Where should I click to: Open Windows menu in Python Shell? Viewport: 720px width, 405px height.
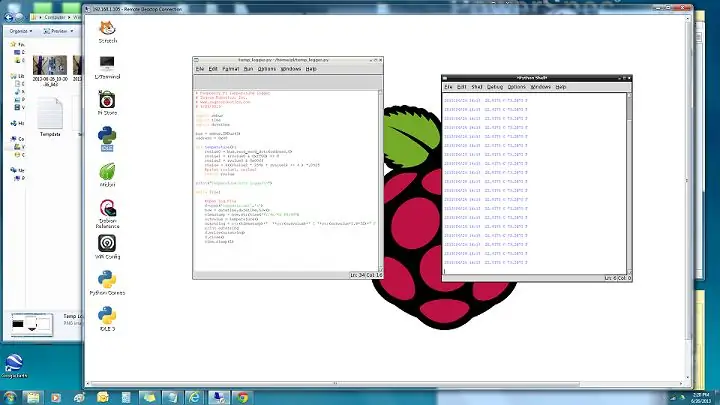click(x=540, y=87)
